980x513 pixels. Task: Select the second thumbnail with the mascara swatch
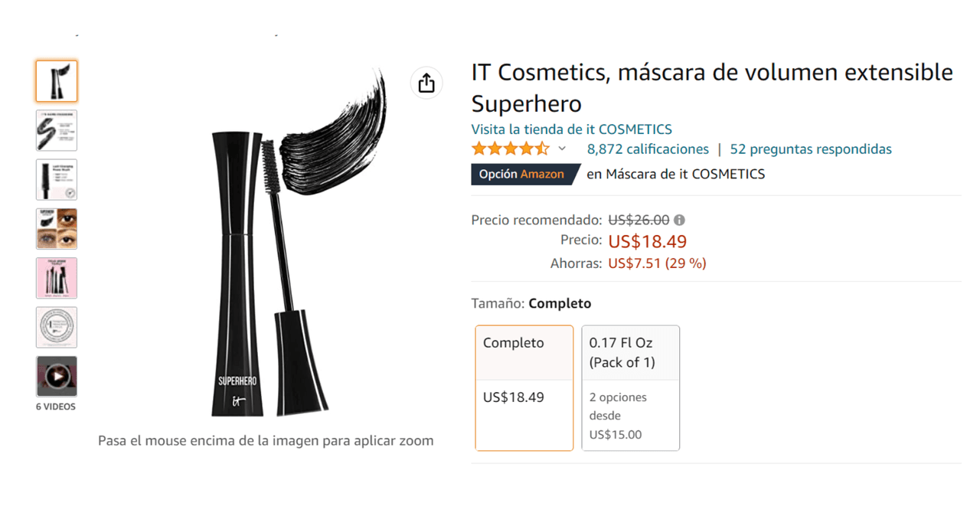coord(57,130)
